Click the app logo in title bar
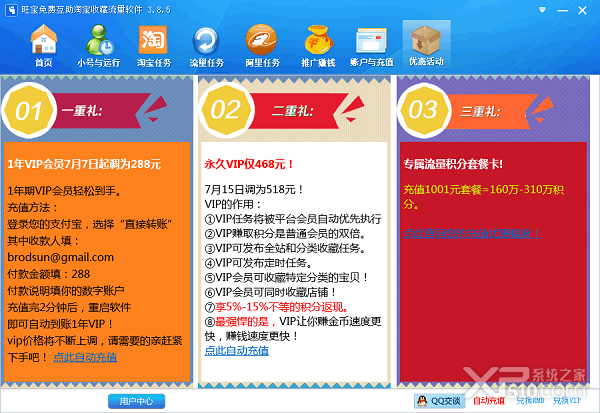The image size is (600, 413). [x=11, y=10]
